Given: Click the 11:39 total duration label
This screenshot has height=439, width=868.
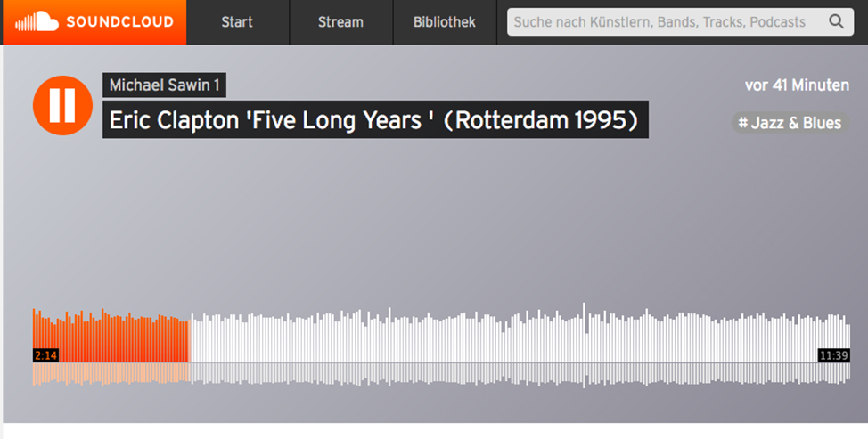Looking at the screenshot, I should (833, 355).
